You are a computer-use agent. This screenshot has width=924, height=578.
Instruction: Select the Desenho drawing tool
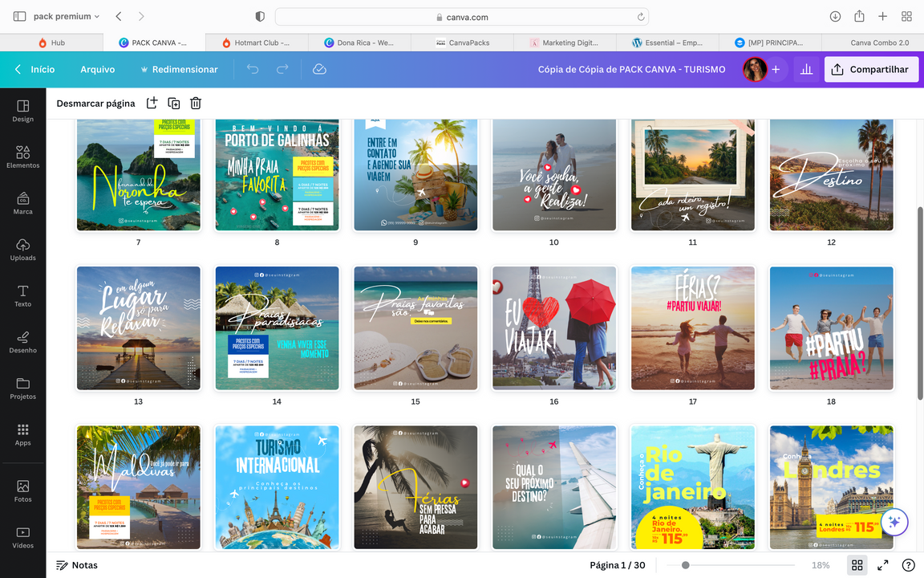pos(22,342)
